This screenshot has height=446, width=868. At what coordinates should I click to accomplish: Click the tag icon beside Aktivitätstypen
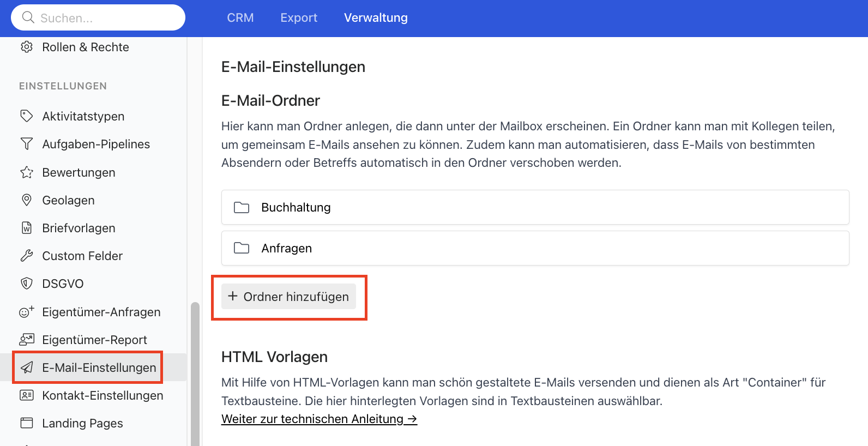[26, 116]
